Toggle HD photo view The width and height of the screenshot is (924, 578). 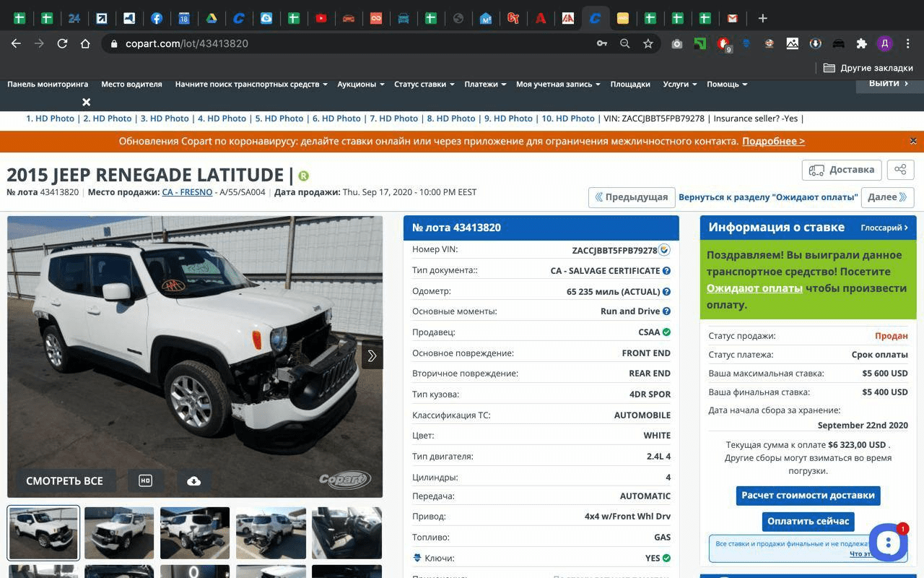pos(145,480)
